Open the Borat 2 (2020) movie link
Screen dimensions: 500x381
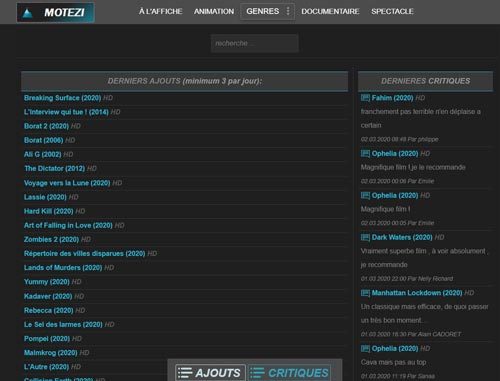click(46, 126)
